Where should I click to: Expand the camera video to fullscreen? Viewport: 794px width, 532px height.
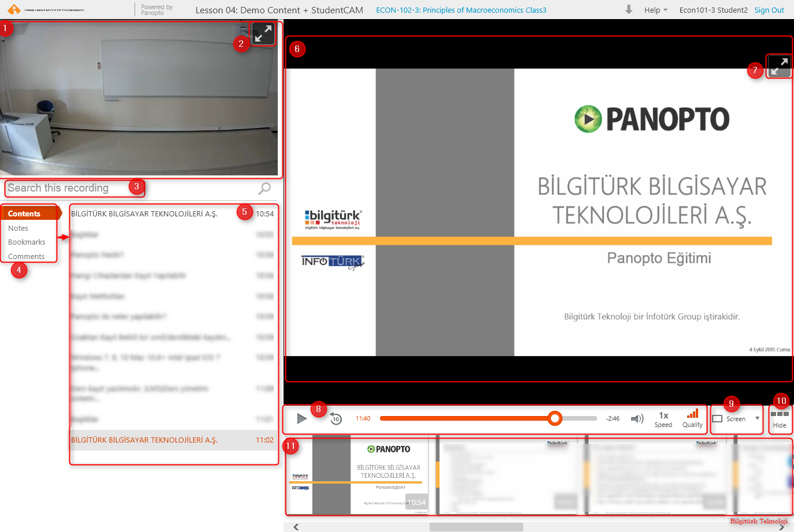coord(263,33)
